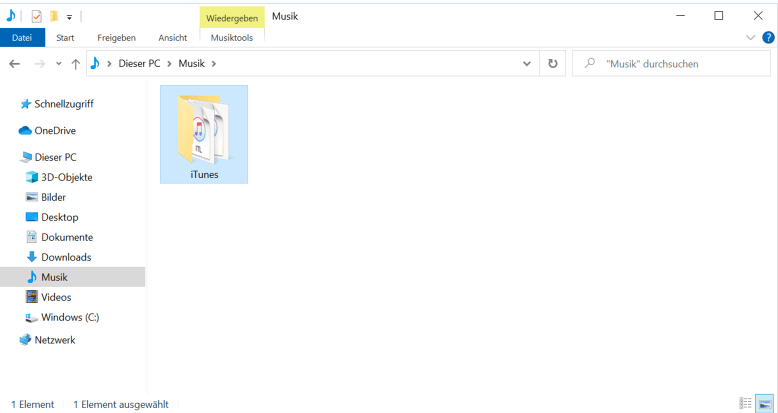Click "1 Element ausgewählt" in status bar
778x413 pixels.
121,405
